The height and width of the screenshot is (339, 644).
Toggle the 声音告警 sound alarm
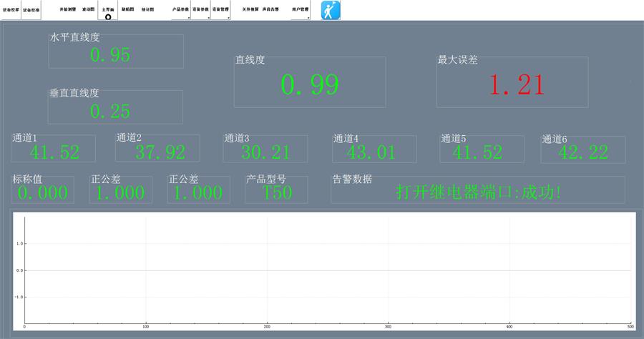[x=270, y=10]
